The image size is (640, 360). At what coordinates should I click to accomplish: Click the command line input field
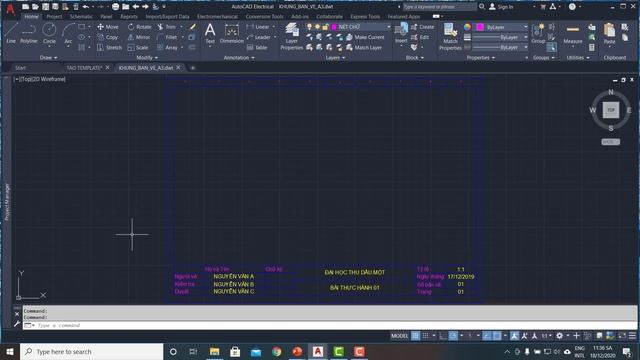(330, 325)
